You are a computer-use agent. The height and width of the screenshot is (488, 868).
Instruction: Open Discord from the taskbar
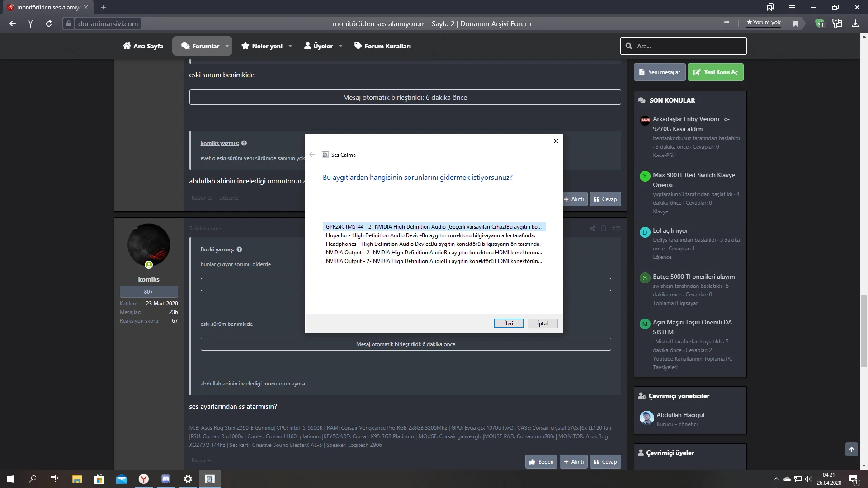(x=166, y=479)
